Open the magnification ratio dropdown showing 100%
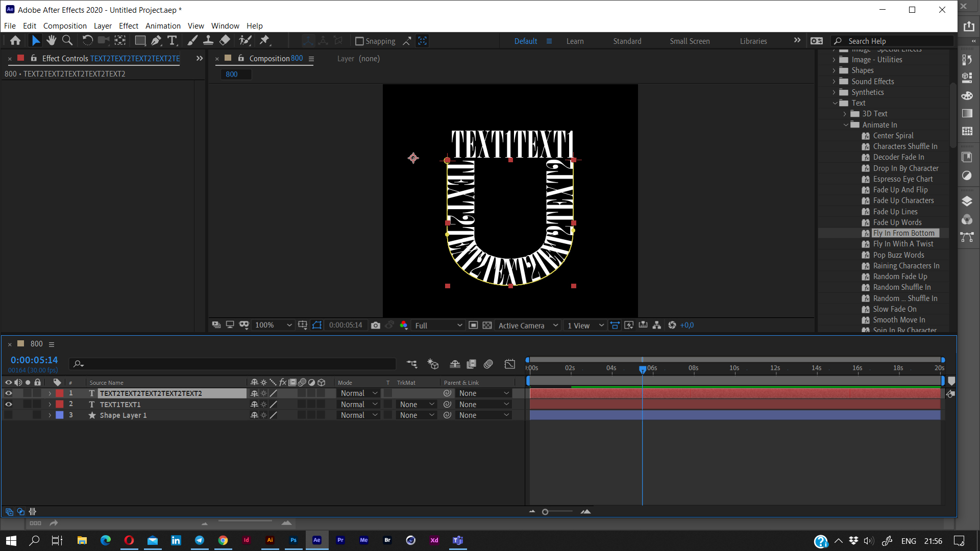Image resolution: width=980 pixels, height=551 pixels. click(x=273, y=325)
